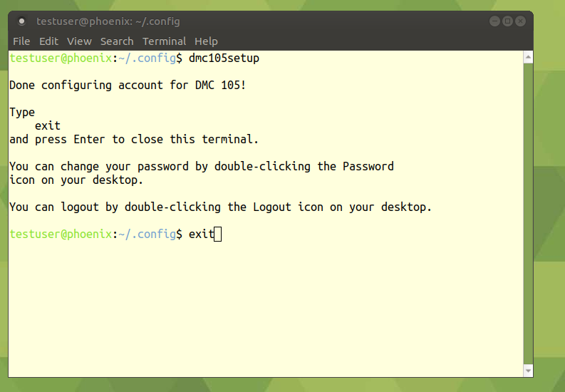The height and width of the screenshot is (392, 565).
Task: Click the scrollbar up arrow
Action: 528,56
